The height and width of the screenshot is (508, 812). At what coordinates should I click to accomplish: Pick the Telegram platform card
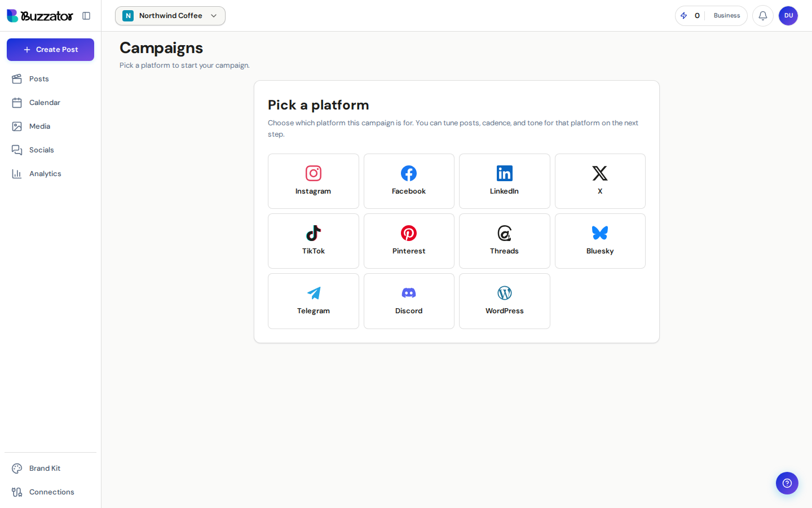[x=313, y=301]
